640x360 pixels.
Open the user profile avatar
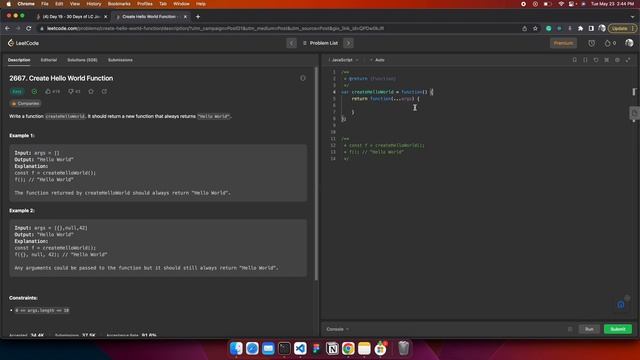pos(629,43)
